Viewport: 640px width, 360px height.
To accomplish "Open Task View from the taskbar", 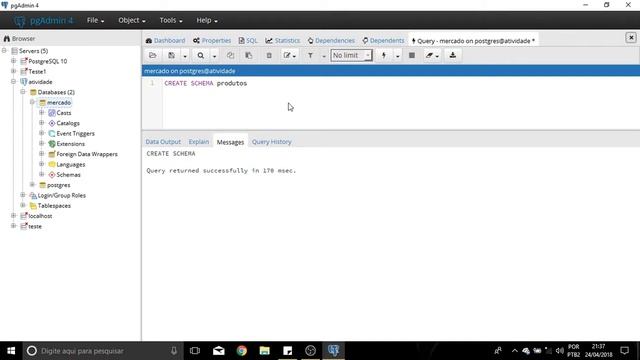I will [195, 351].
